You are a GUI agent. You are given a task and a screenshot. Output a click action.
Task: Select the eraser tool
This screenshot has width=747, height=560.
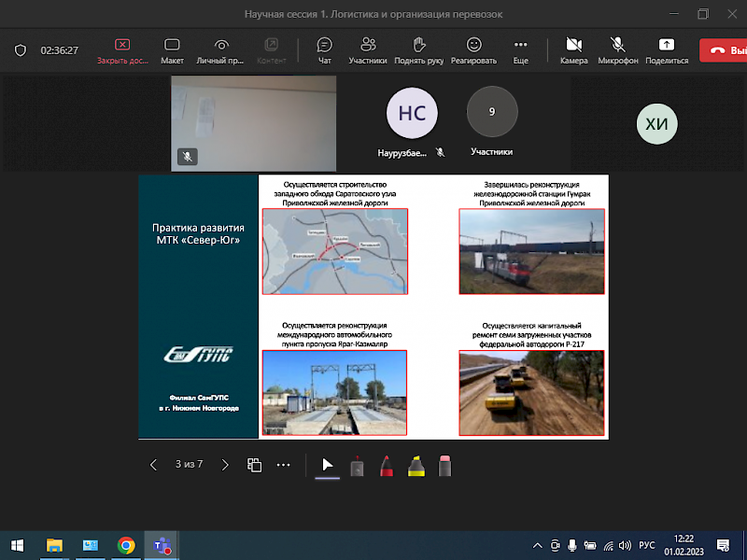tap(444, 465)
